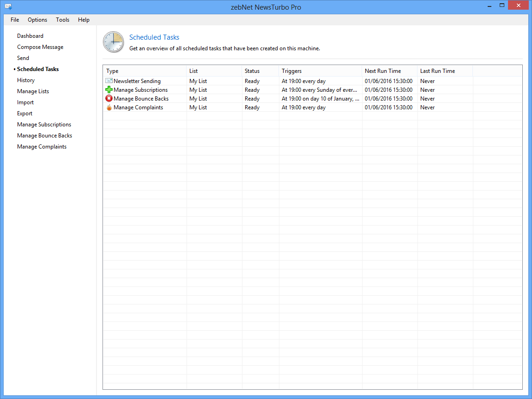Click the red Manage Bounce Backs icon
Screen dimensions: 532x399
109,99
